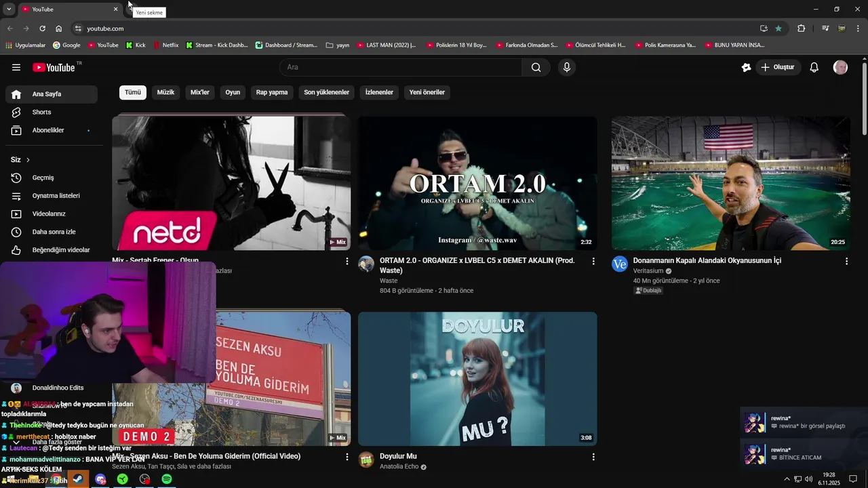Open the rewina* bir görsel paylaştı notification
868x488 pixels.
(x=804, y=422)
